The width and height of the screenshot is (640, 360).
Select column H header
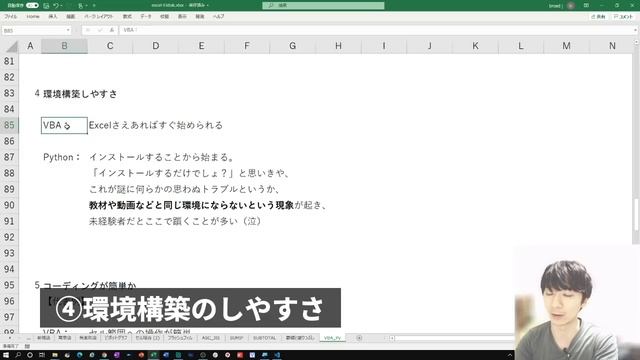tap(338, 46)
